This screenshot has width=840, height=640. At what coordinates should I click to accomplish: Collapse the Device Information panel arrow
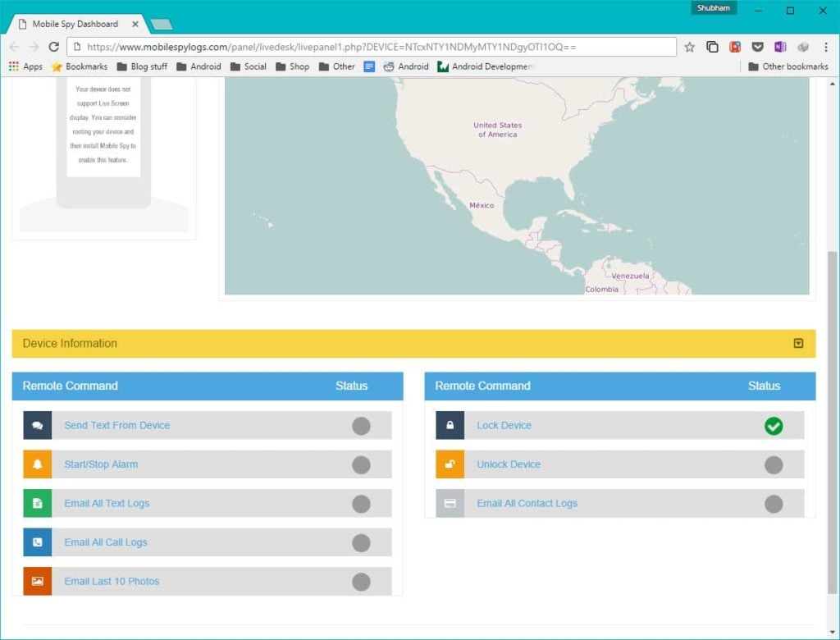(x=798, y=343)
